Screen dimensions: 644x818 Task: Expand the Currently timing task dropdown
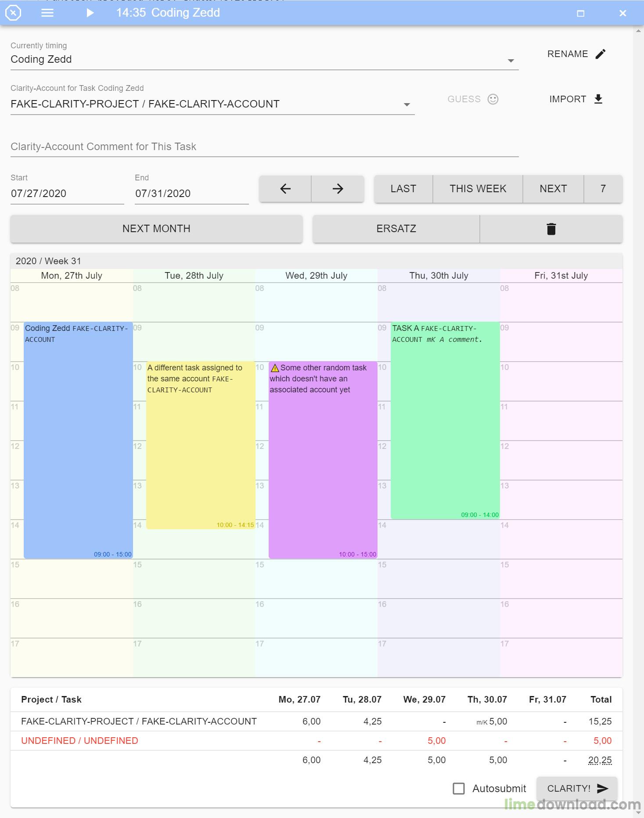click(x=511, y=61)
